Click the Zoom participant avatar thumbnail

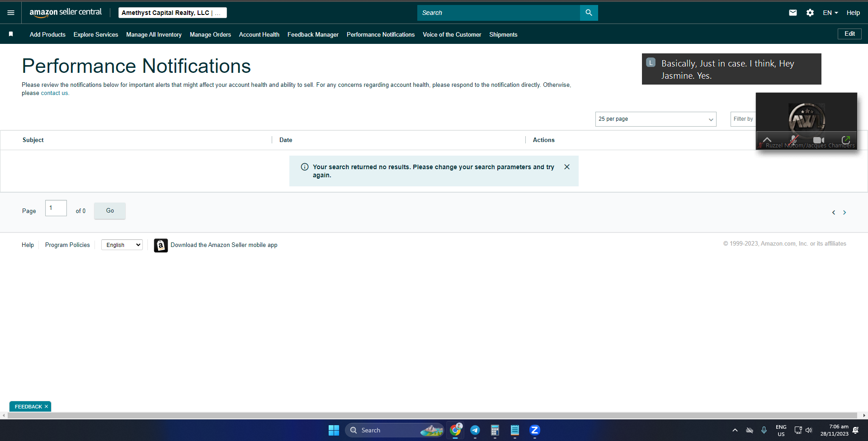click(807, 119)
